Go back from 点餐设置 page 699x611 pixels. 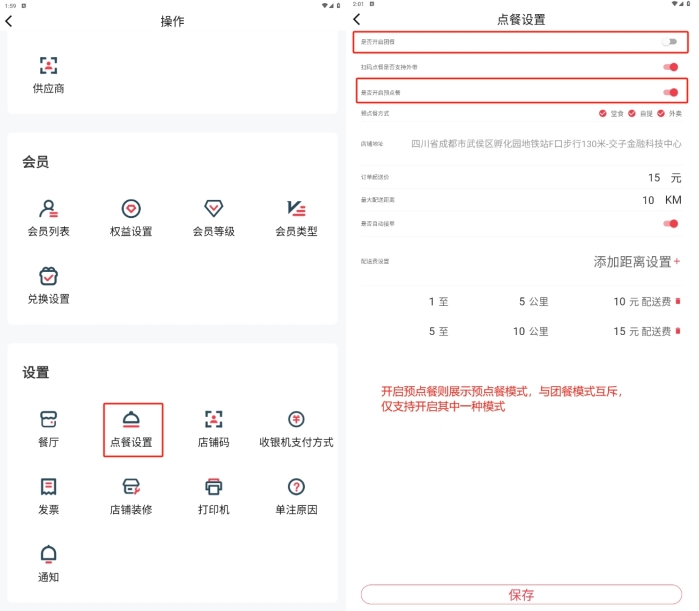(357, 20)
